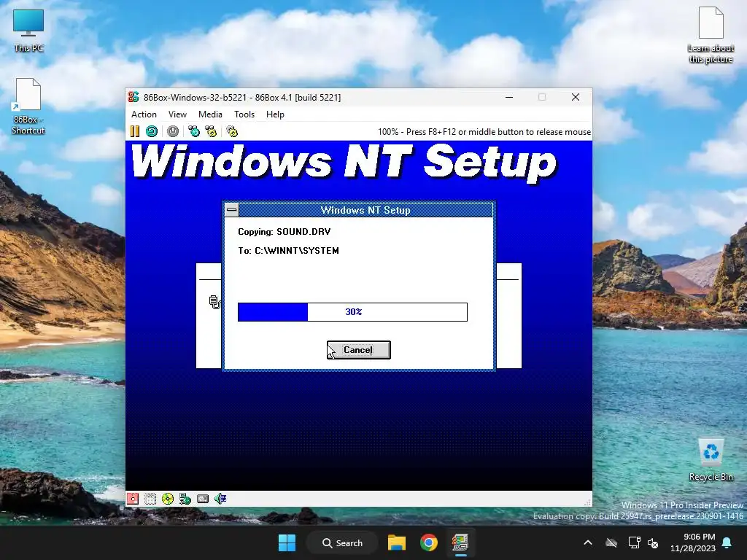This screenshot has height=560, width=747.
Task: Open machine settings via the gear icon
Action: tap(232, 131)
